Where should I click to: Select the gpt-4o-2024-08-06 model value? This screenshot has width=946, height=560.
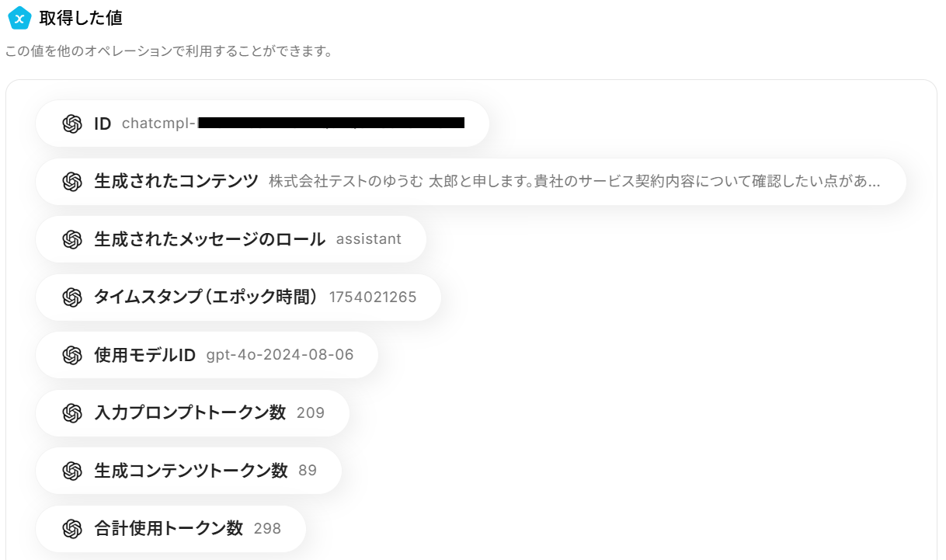click(280, 355)
